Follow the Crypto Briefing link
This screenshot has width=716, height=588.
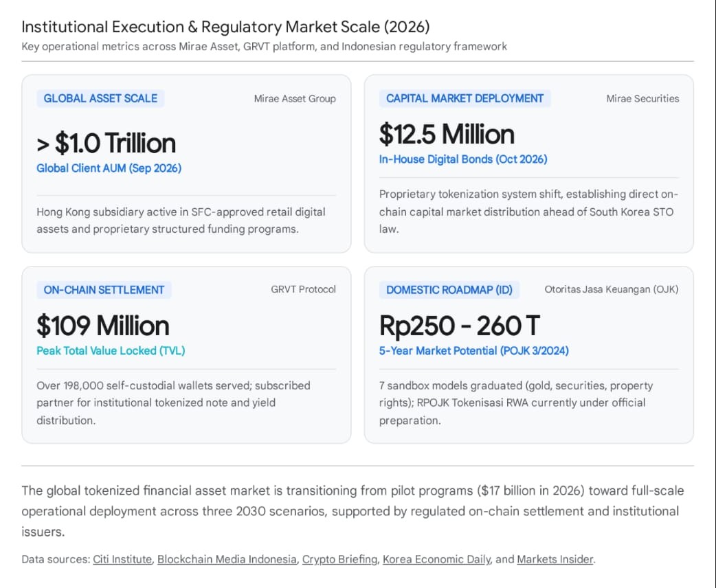(339, 559)
